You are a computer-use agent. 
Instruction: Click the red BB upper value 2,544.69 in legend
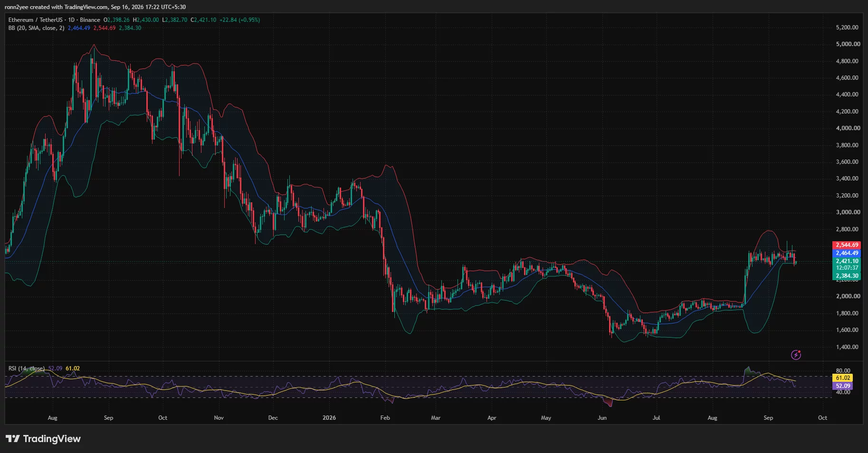(105, 28)
